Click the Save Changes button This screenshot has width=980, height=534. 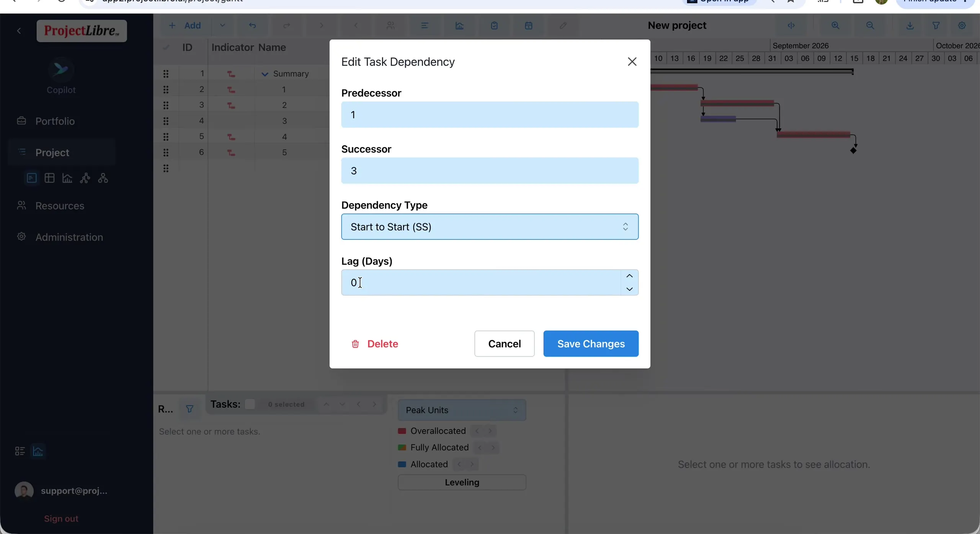pos(591,344)
